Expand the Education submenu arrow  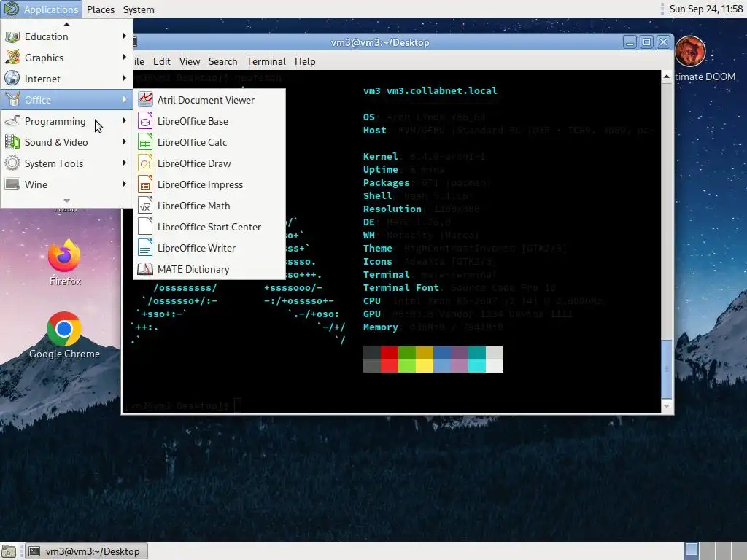(124, 36)
